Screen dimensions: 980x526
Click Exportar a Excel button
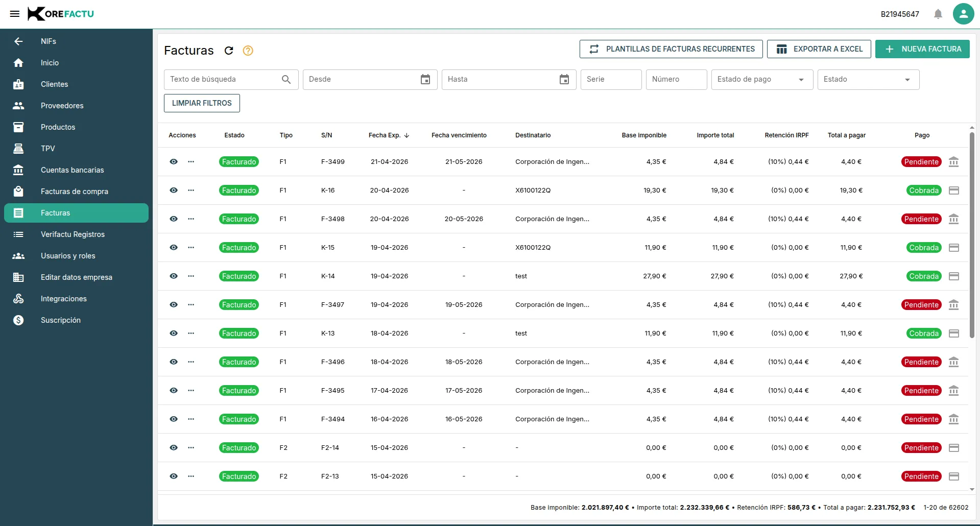(819, 49)
